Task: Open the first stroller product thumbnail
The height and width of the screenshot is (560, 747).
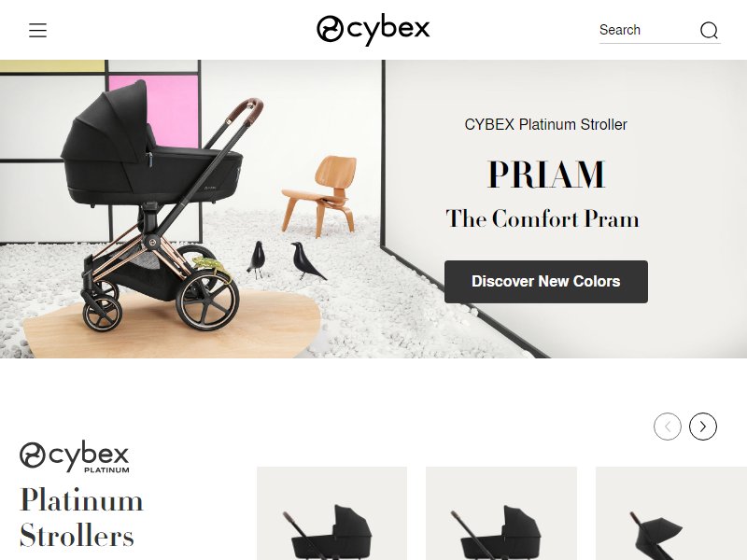Action: [x=331, y=513]
